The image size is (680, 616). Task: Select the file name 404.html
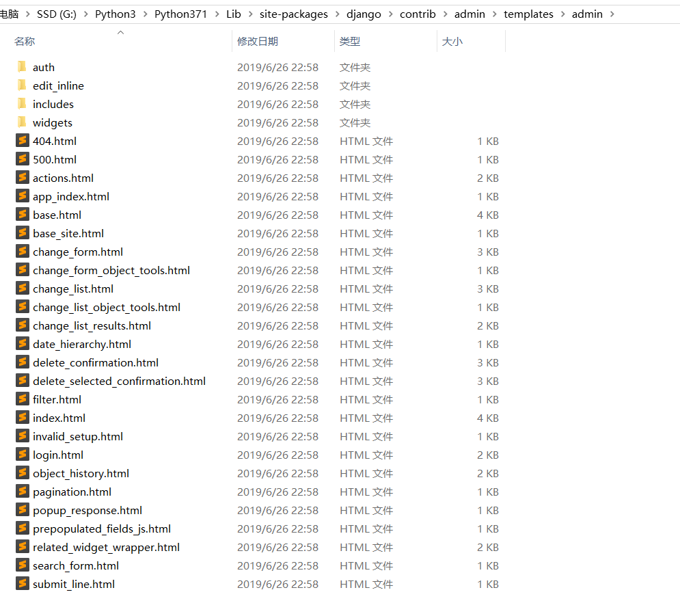pyautogui.click(x=54, y=142)
